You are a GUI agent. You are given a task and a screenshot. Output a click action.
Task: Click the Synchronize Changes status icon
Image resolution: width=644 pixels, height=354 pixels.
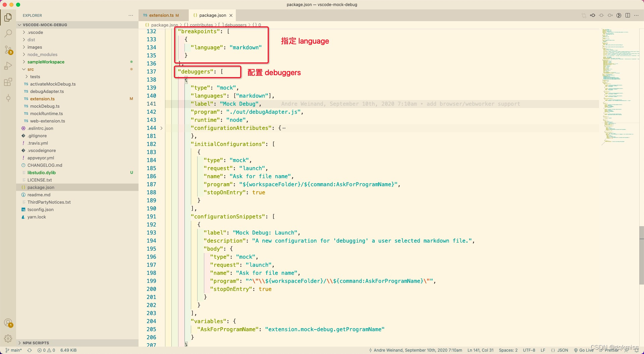coord(30,350)
